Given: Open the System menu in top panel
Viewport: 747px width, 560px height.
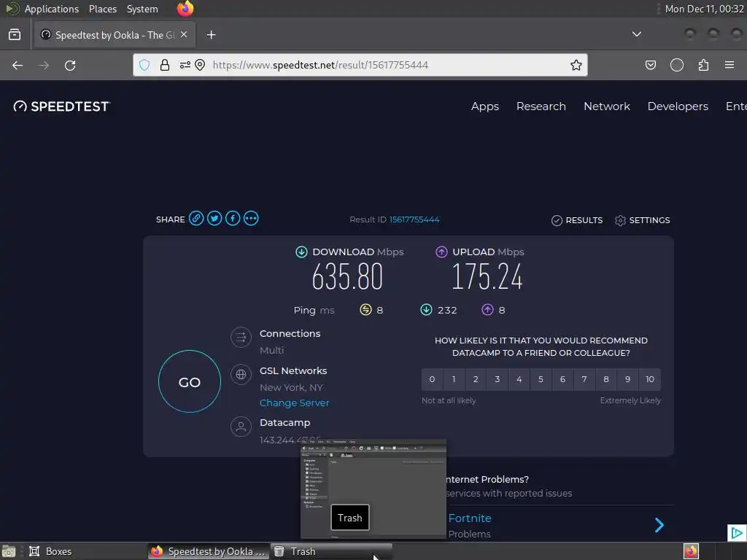Looking at the screenshot, I should [x=142, y=9].
